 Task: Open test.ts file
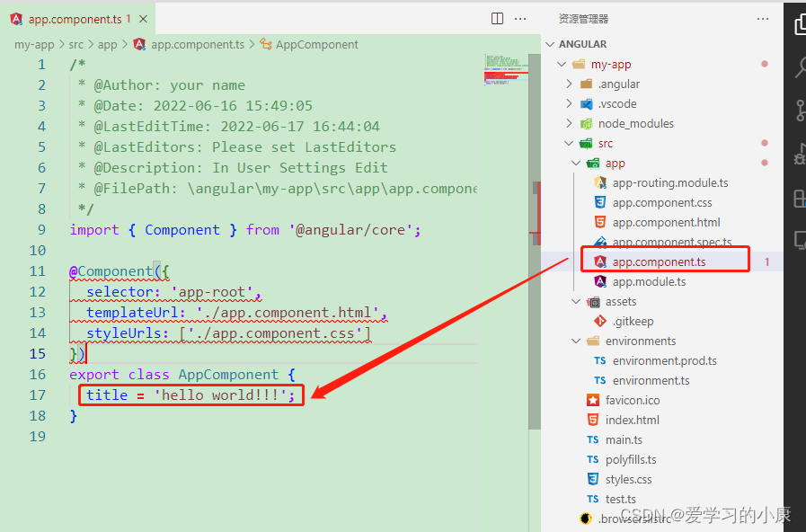[x=620, y=499]
